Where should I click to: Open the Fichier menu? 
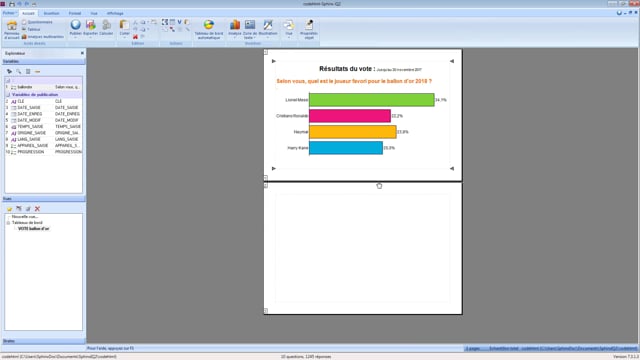pyautogui.click(x=9, y=13)
